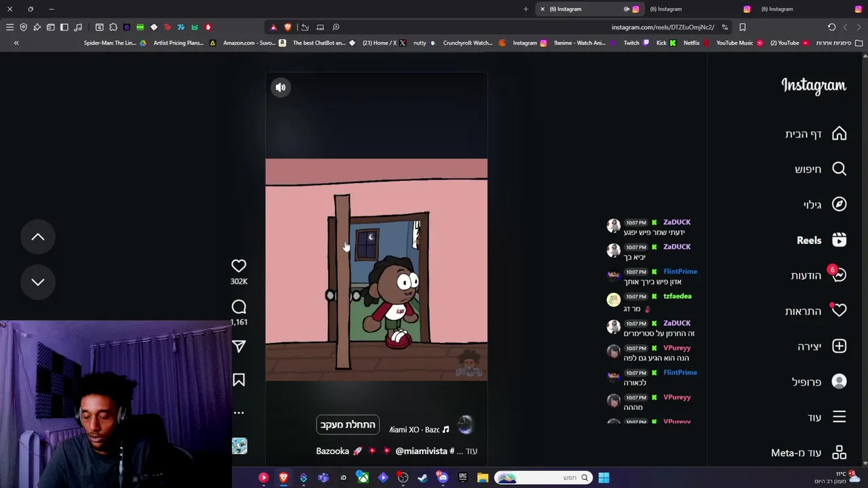The height and width of the screenshot is (488, 868).
Task: Open Discord from taskbar
Action: (443, 478)
